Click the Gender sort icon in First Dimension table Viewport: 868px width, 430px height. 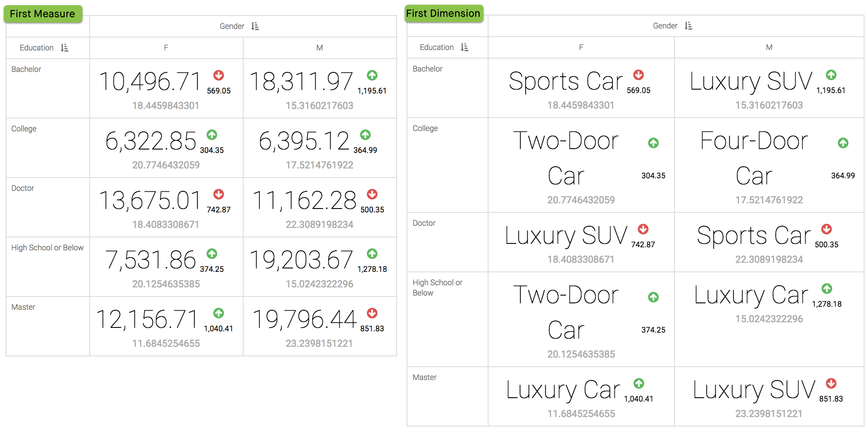click(x=689, y=26)
